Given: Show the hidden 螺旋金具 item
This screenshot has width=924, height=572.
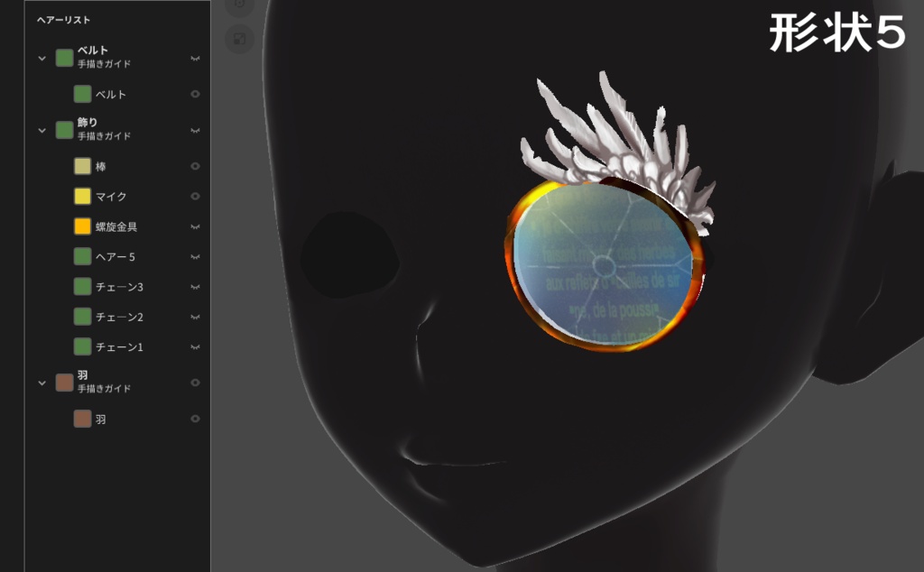Looking at the screenshot, I should [x=195, y=226].
